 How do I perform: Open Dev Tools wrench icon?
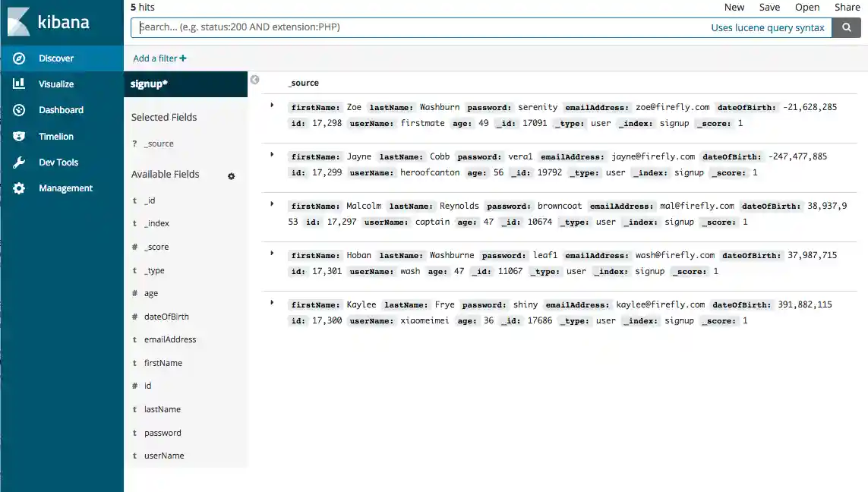coord(19,162)
